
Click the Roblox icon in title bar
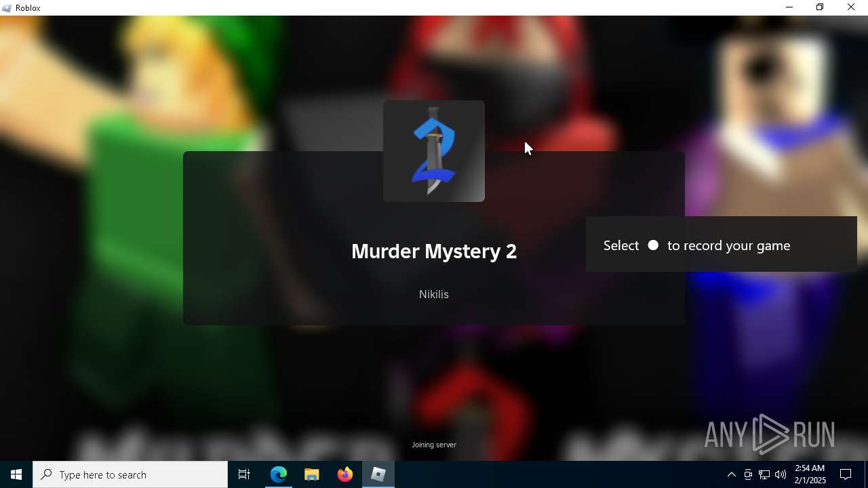click(x=7, y=8)
